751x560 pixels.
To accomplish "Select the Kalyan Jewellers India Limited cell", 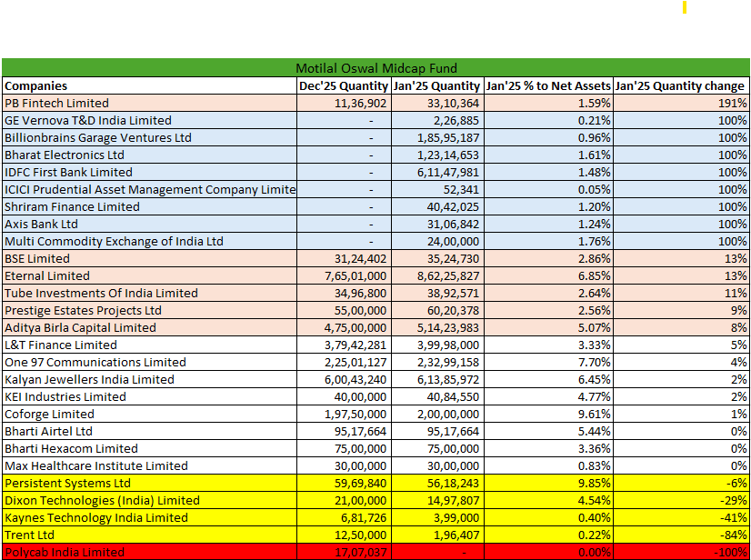I will [x=149, y=379].
